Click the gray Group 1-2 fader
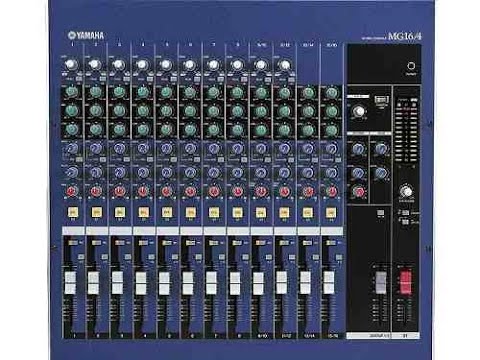The height and width of the screenshot is (360, 480). [x=381, y=283]
